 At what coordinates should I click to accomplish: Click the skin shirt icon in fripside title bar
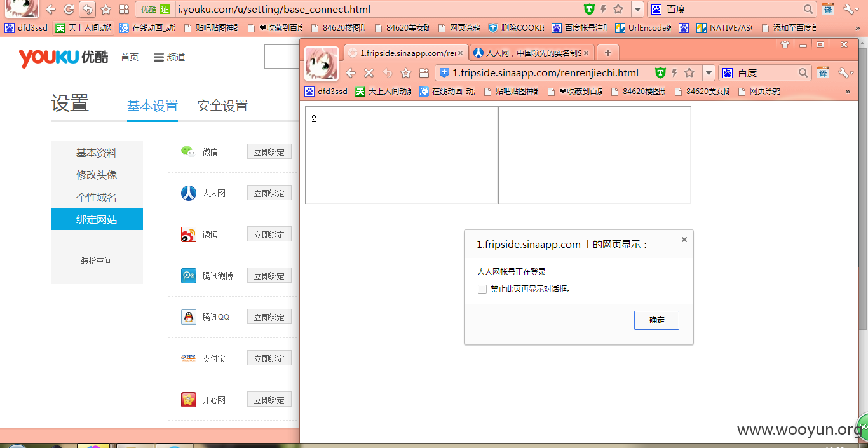click(785, 44)
